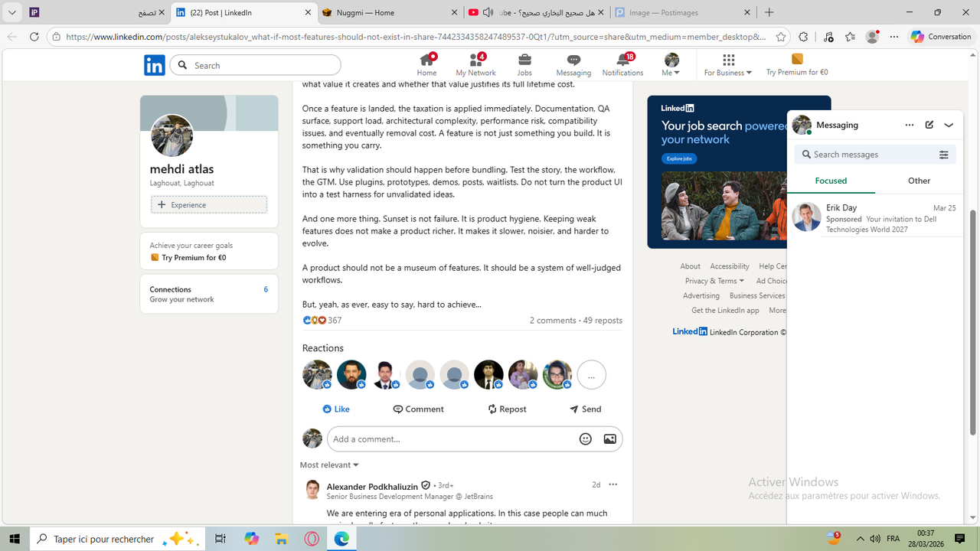980x551 pixels.
Task: Click the Comment button under the post
Action: tap(419, 409)
